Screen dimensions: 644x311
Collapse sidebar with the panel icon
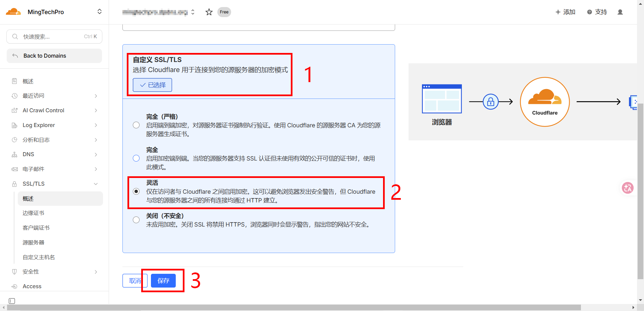[x=12, y=301]
